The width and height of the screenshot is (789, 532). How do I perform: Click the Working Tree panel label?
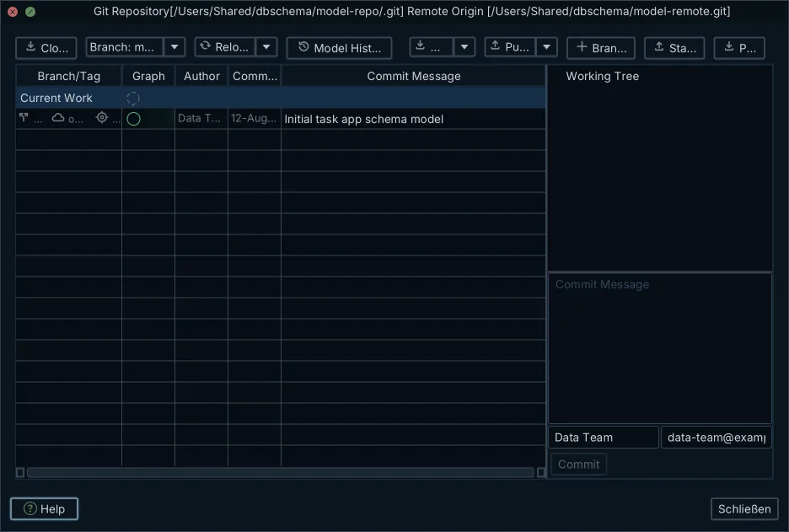603,76
